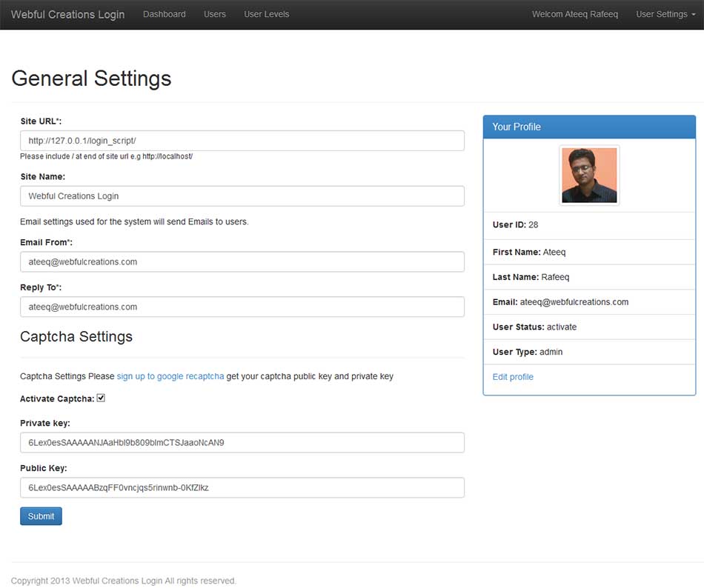Focus the Site Name text box
The width and height of the screenshot is (704, 588).
pyautogui.click(x=242, y=196)
